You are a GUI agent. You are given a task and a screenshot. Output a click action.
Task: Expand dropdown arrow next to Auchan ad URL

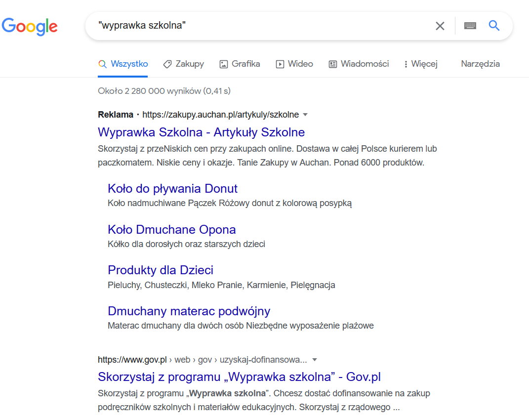pyautogui.click(x=305, y=115)
